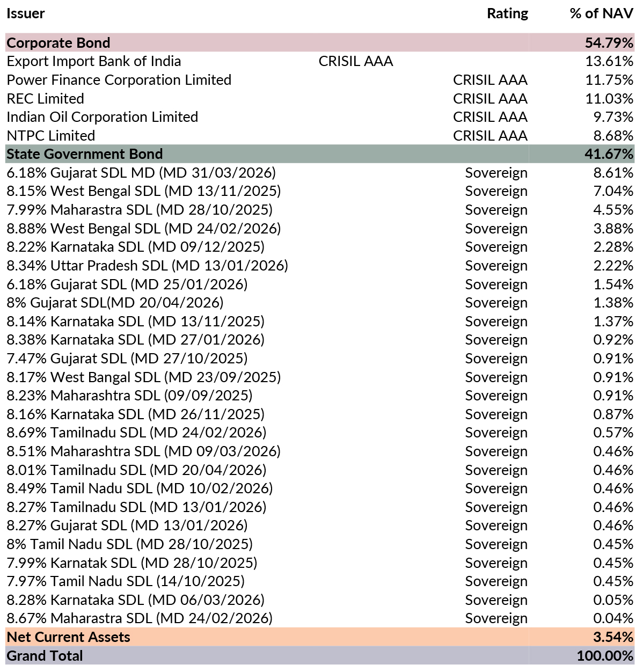This screenshot has width=643, height=672.
Task: Click Net Current Assets row label
Action: point(68,637)
